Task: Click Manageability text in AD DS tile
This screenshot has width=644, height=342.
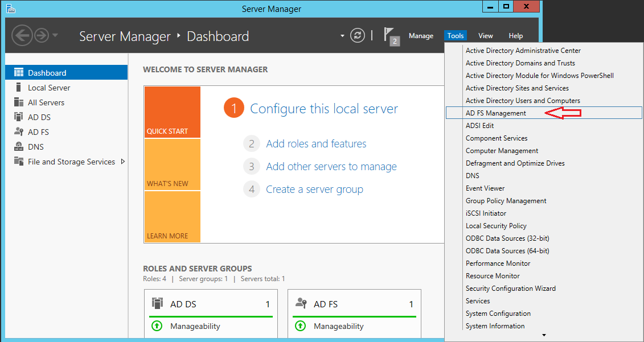Action: [x=195, y=326]
